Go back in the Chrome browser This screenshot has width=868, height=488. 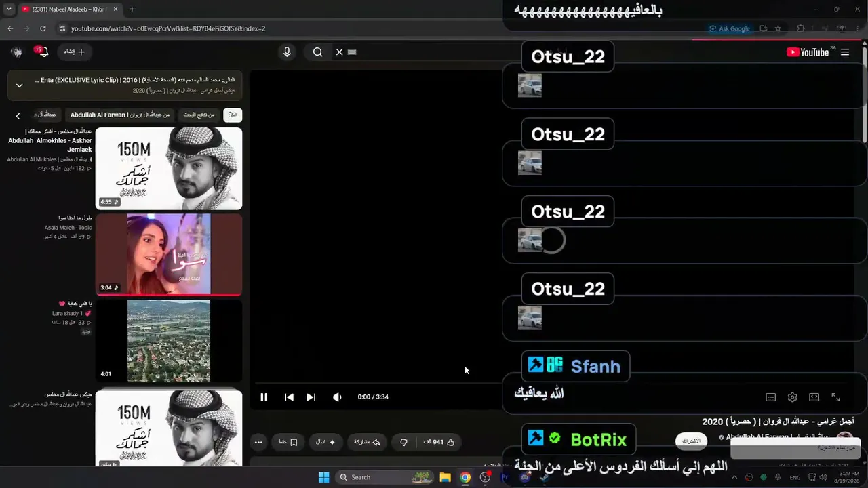[10, 28]
